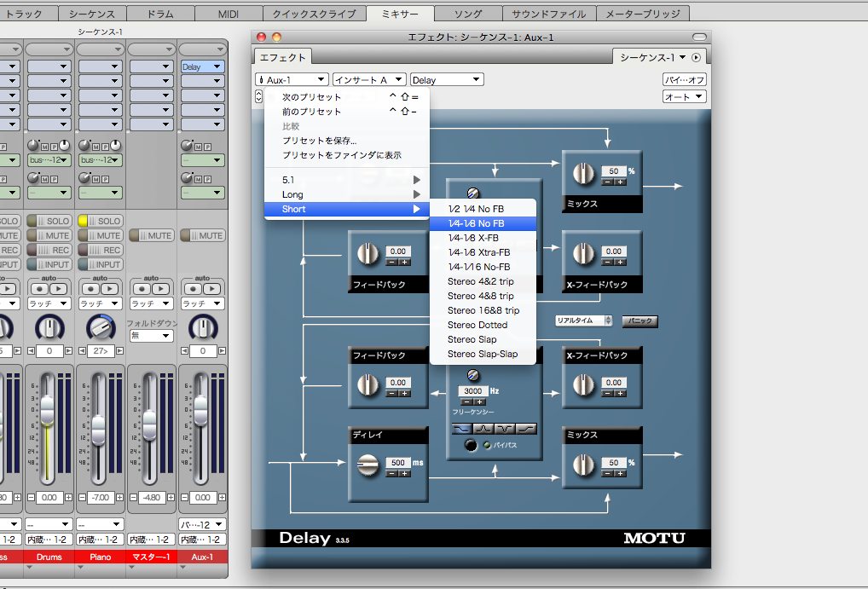Increase delay time with 500 ms plus button
Viewport: 868px width, 589px height.
[404, 473]
